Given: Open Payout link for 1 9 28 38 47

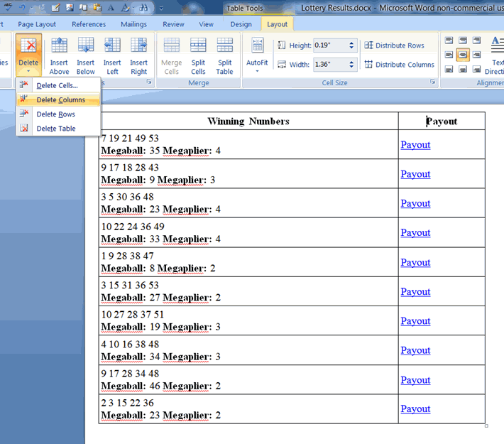Looking at the screenshot, I should 415,263.
